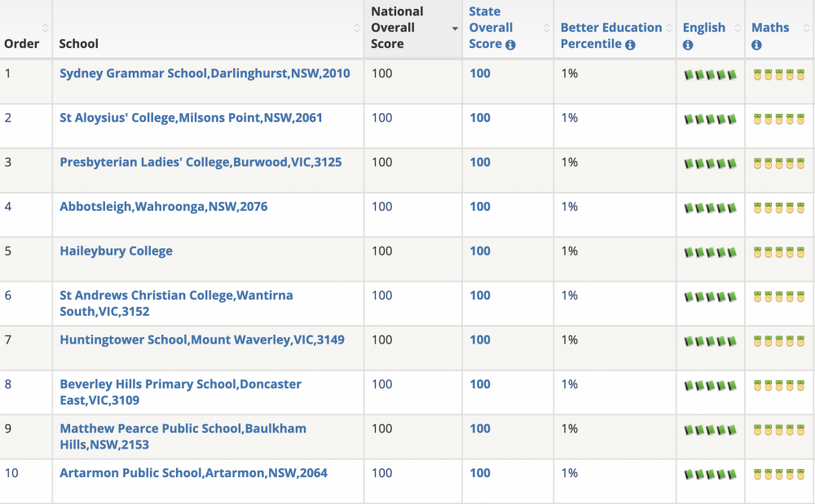Click the sort arrows next to State Overall Score
815x504 pixels.
[x=546, y=28]
